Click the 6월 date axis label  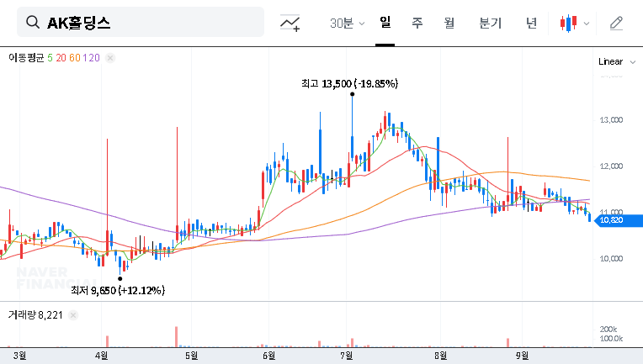269,356
